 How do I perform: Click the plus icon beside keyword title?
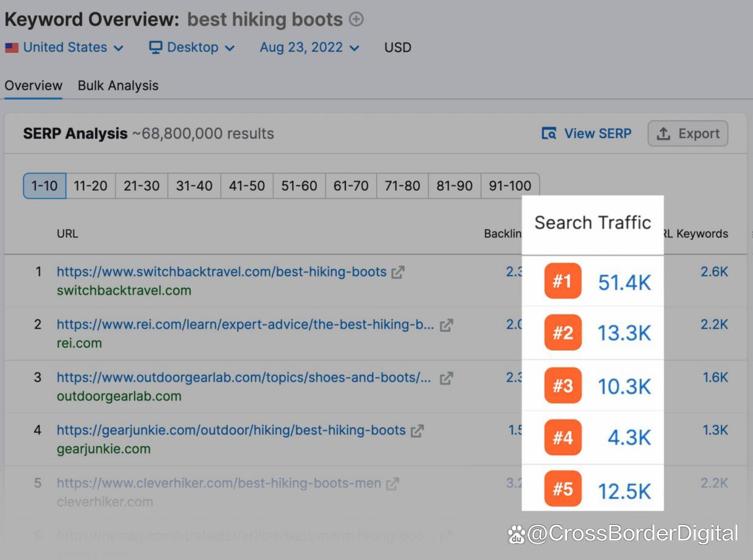(357, 19)
